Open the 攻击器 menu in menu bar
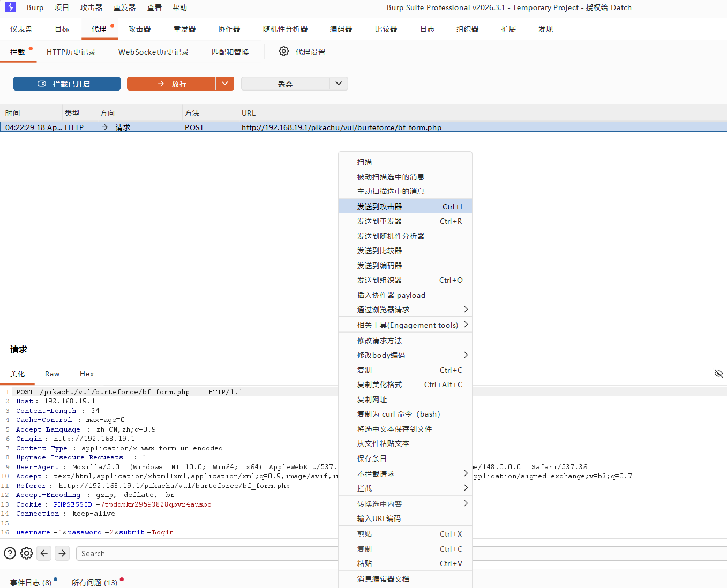This screenshot has width=727, height=588. point(91,7)
